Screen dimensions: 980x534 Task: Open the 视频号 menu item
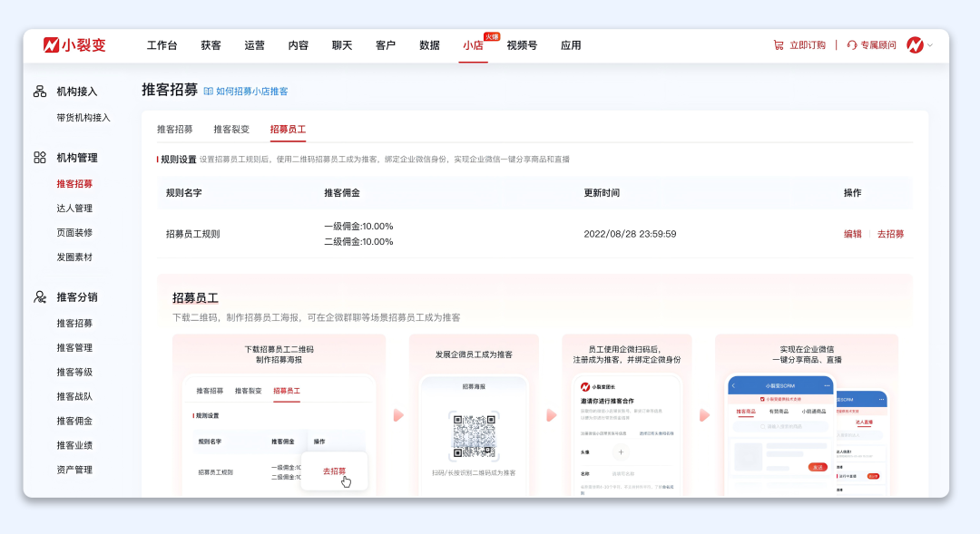click(x=522, y=44)
